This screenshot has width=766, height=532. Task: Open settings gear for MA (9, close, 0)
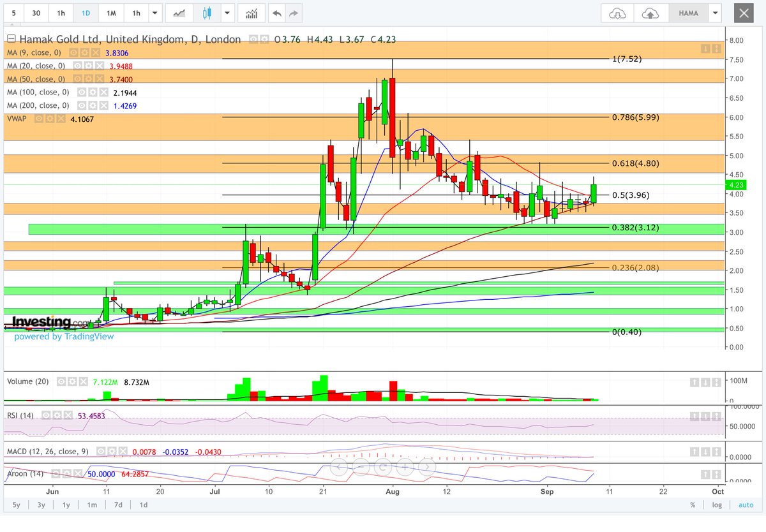tap(84, 53)
